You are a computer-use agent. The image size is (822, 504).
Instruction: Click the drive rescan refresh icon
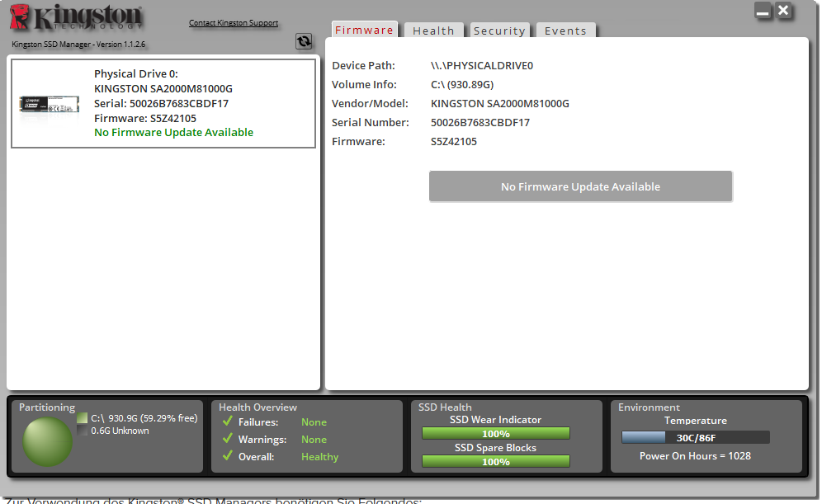pos(304,40)
